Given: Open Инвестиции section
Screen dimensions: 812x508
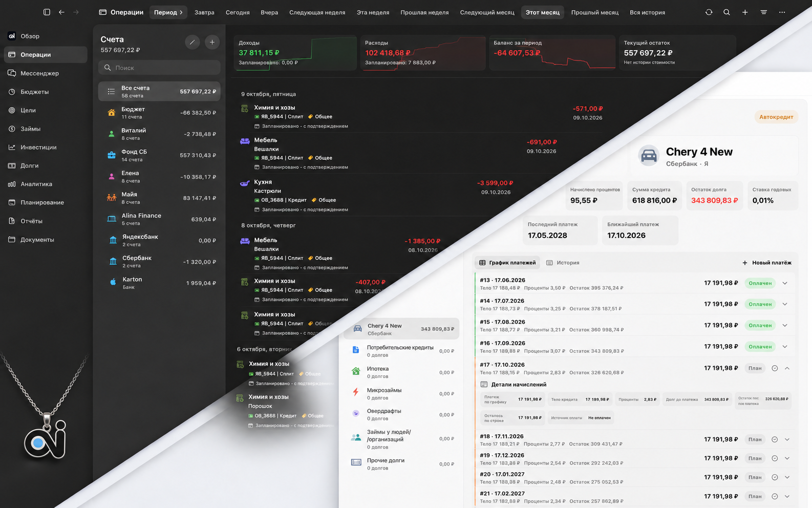Looking at the screenshot, I should 45,147.
